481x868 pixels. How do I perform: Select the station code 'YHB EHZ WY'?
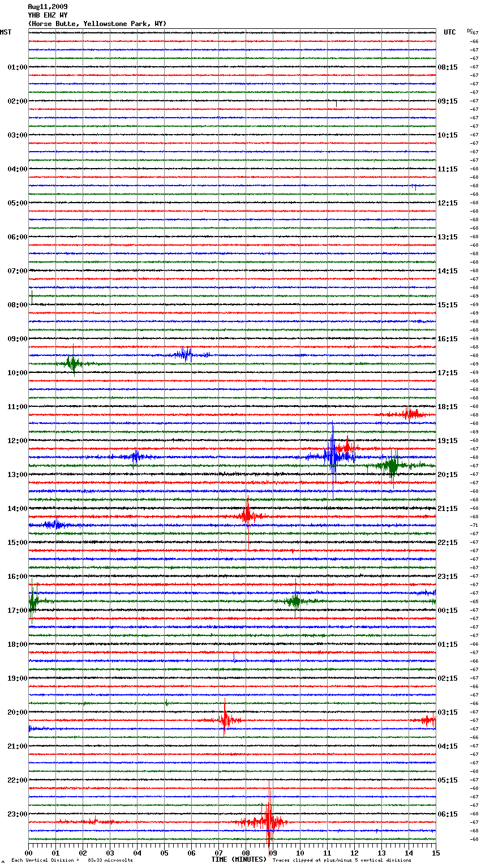point(48,15)
